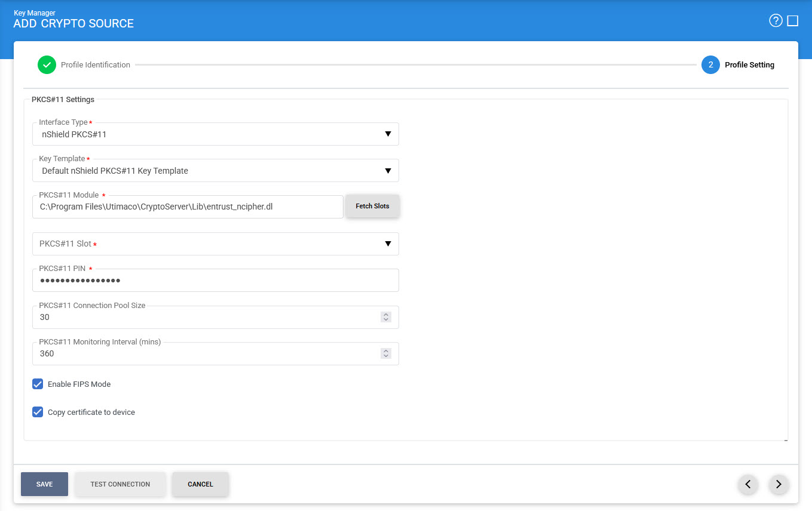The image size is (812, 511).
Task: Click the green Profile Identification checkmark
Action: coord(47,64)
